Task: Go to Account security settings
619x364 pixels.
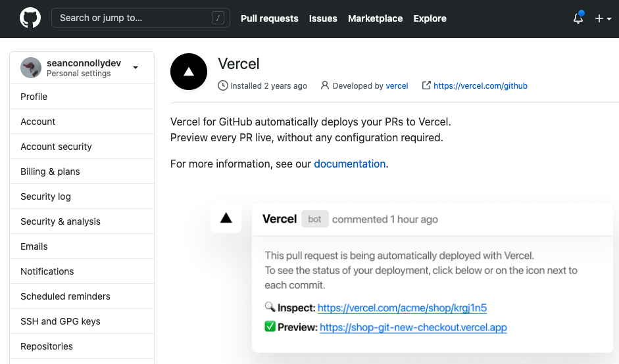Action: [x=82, y=147]
